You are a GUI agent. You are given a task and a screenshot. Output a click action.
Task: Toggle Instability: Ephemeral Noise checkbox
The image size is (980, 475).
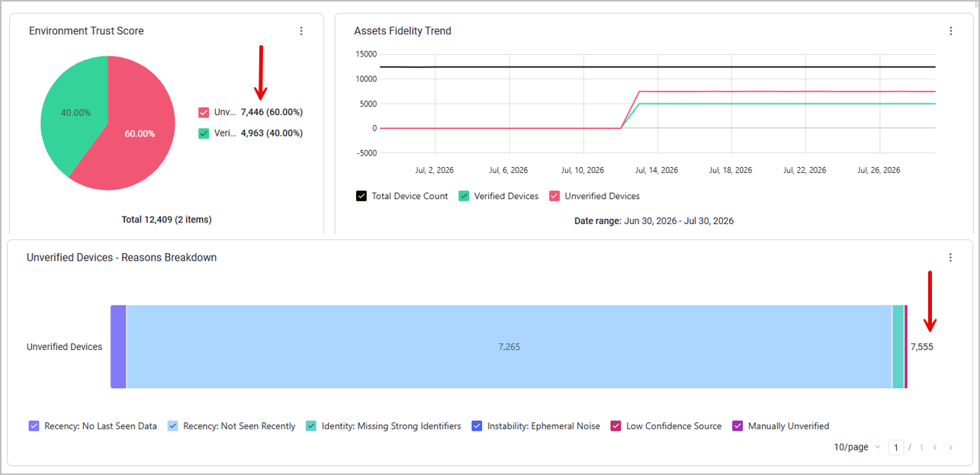click(477, 426)
